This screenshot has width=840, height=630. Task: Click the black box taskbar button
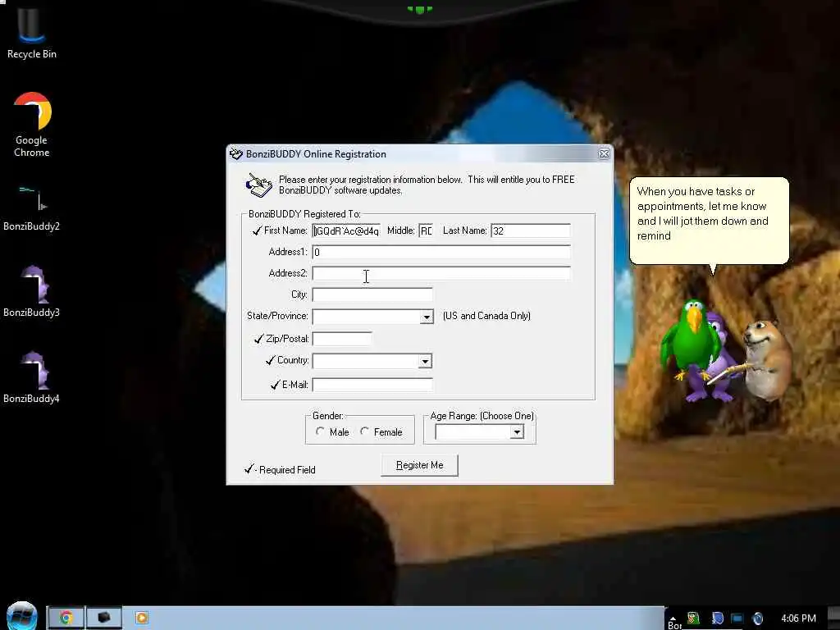tap(104, 618)
